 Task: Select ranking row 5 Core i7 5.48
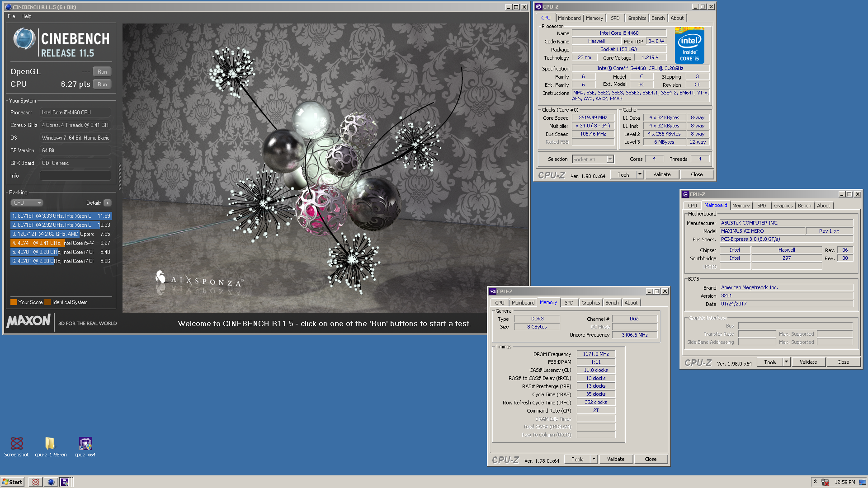(x=61, y=252)
